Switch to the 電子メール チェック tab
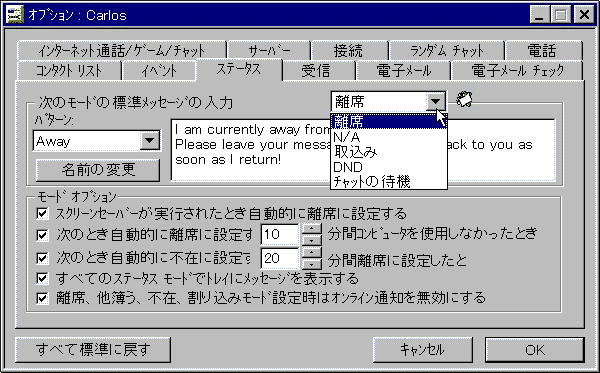The image size is (600, 373). (x=517, y=71)
